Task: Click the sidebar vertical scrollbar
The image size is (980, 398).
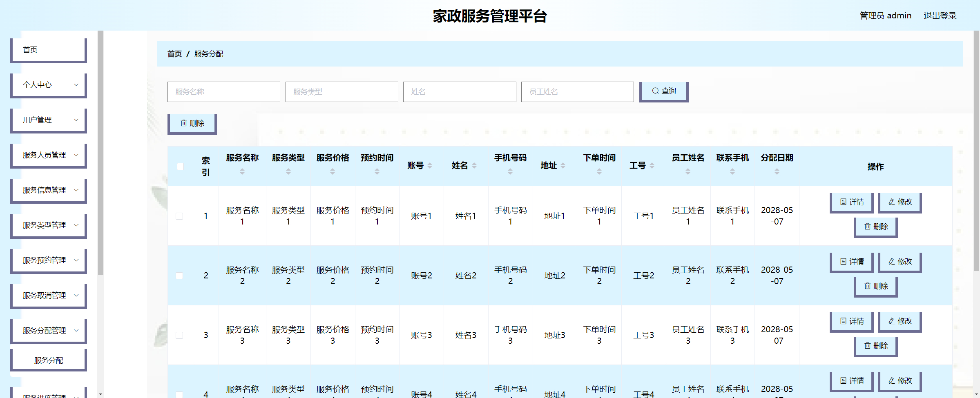Action: (x=100, y=153)
